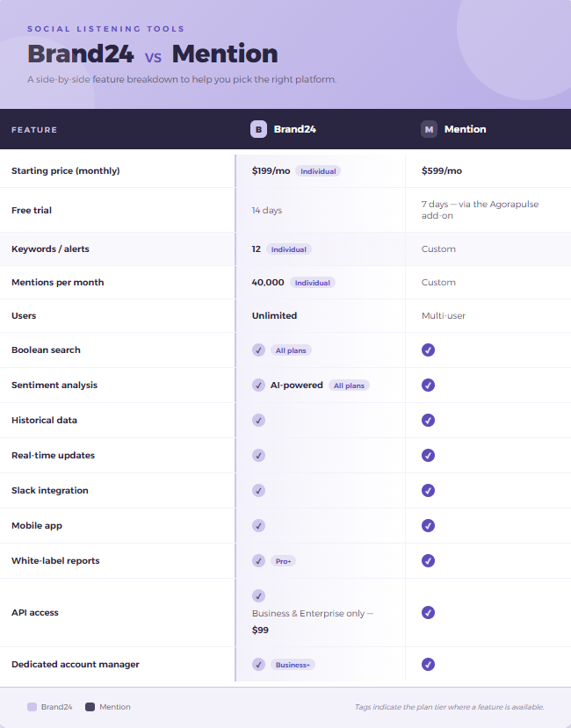Click Brand24 checkmark in White-label reports row
This screenshot has height=728, width=571.
(x=259, y=561)
